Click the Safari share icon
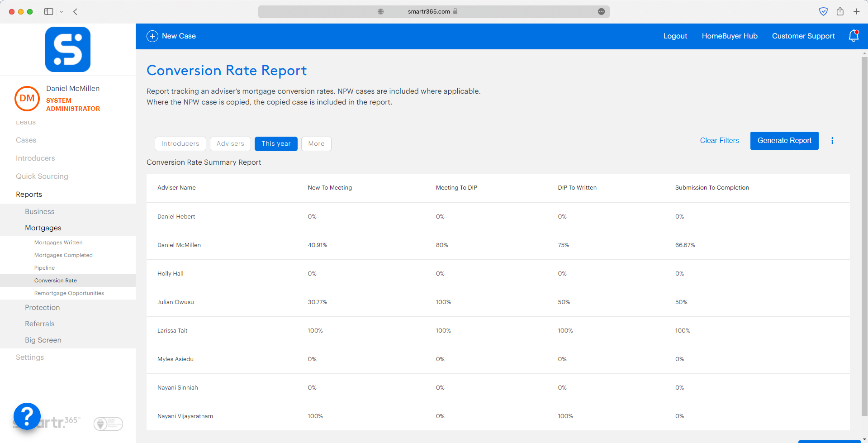 coord(840,11)
